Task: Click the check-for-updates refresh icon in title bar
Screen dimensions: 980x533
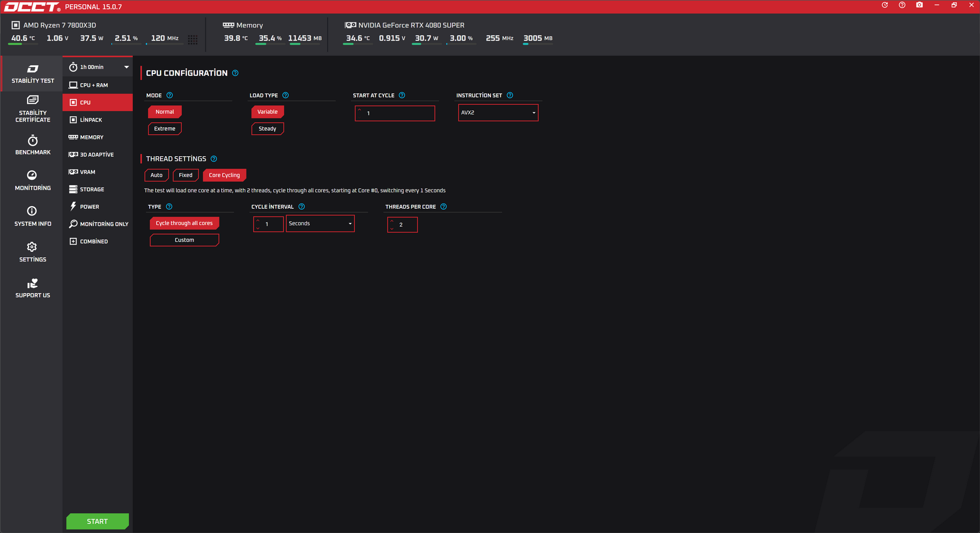Action: pyautogui.click(x=885, y=5)
